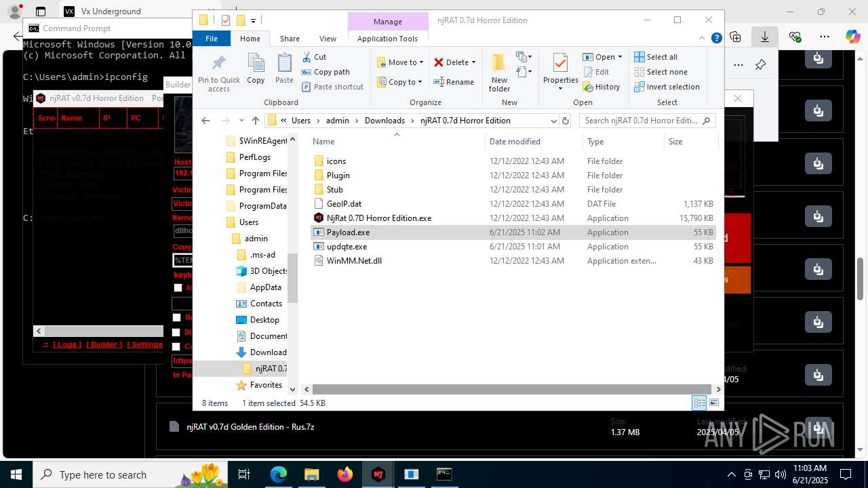Select the GeoIP.dat file
Image resolution: width=868 pixels, height=488 pixels.
point(513,204)
